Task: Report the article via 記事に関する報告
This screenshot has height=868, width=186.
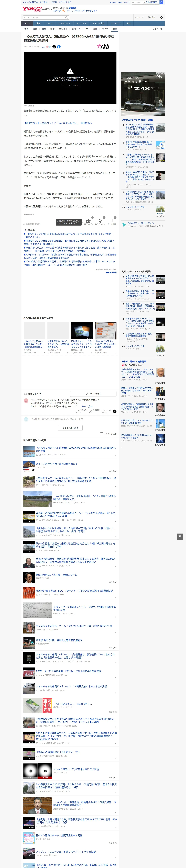Action: (32, 224)
